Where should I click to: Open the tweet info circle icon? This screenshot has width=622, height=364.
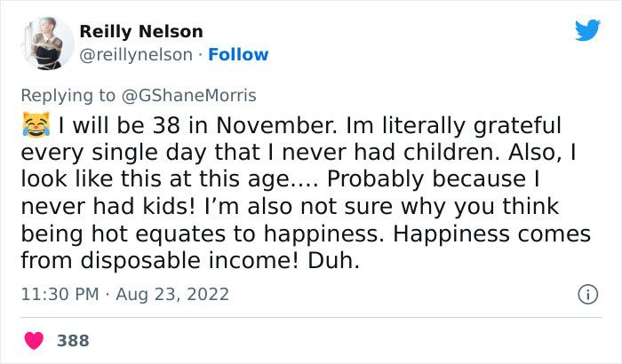pyautogui.click(x=586, y=294)
